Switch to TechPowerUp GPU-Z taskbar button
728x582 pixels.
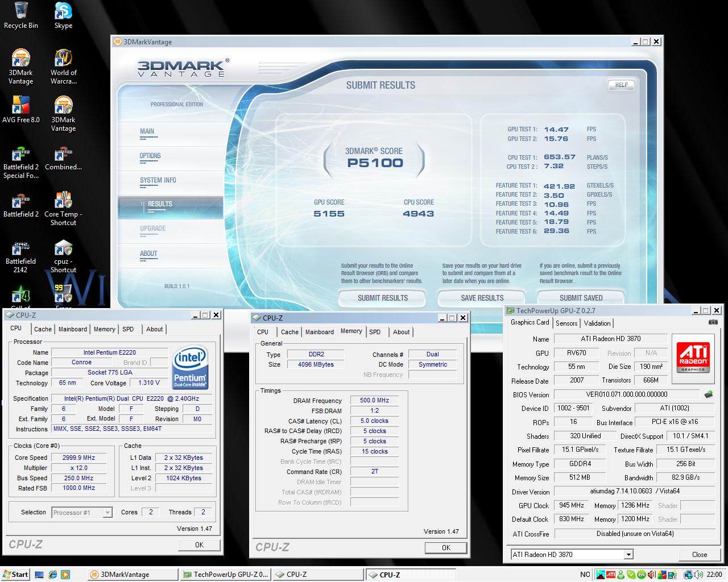click(x=226, y=575)
